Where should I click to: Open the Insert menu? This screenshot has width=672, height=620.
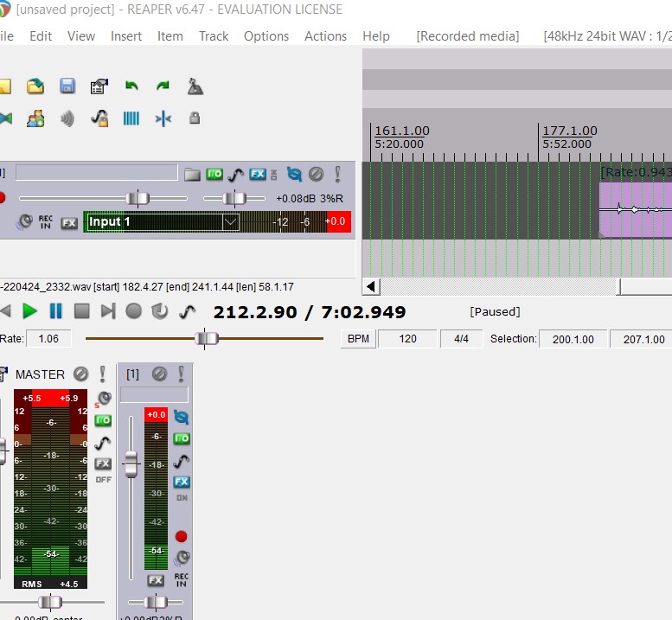126,36
